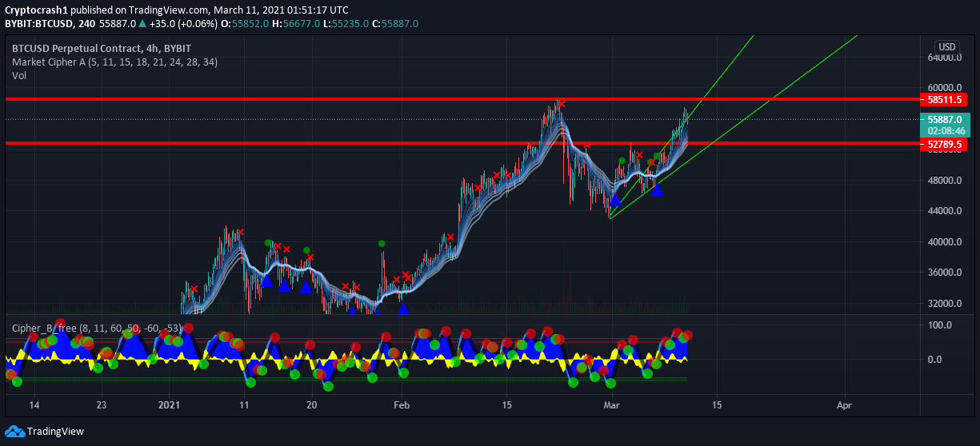Image resolution: width=980 pixels, height=446 pixels.
Task: Click the 11 time axis label
Action: tap(245, 405)
